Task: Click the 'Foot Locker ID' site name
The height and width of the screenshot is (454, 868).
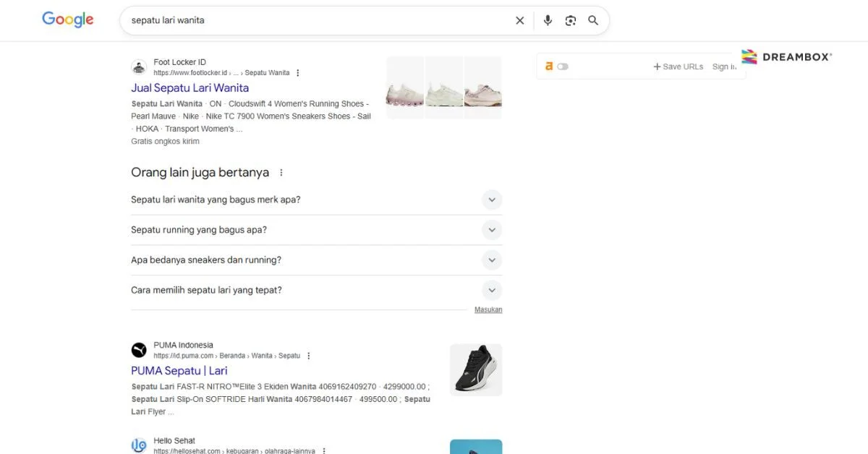Action: [x=179, y=62]
